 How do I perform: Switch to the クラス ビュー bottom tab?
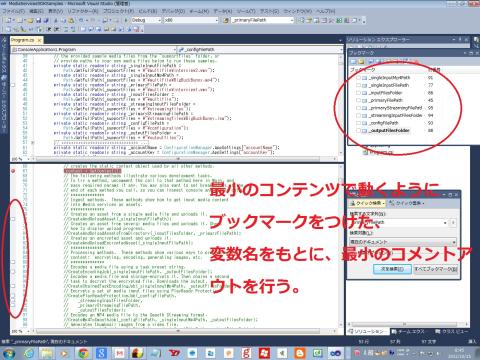click(x=452, y=332)
